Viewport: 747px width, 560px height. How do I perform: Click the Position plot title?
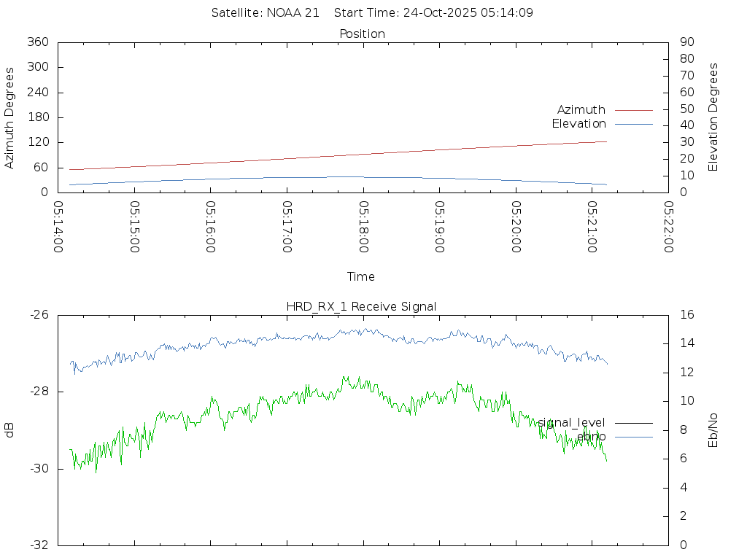362,34
